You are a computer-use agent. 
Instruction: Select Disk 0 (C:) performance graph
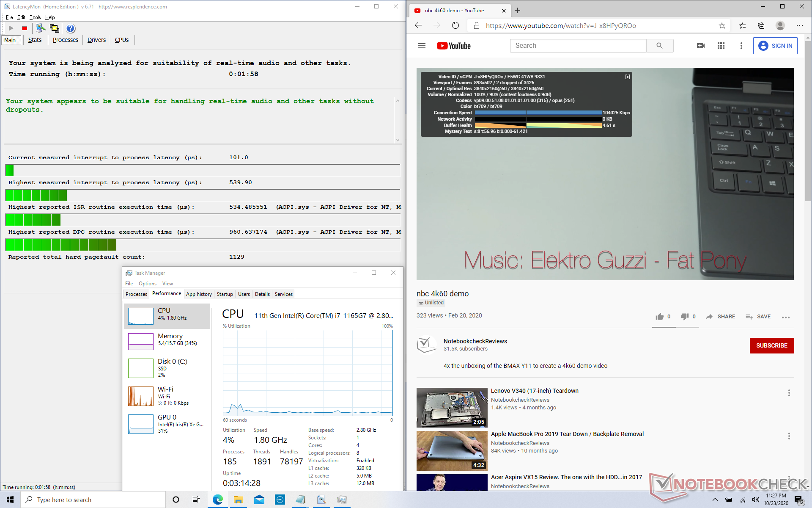[167, 367]
